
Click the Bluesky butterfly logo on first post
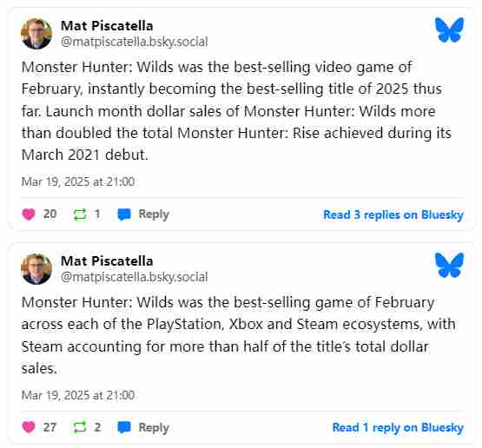[x=449, y=30]
